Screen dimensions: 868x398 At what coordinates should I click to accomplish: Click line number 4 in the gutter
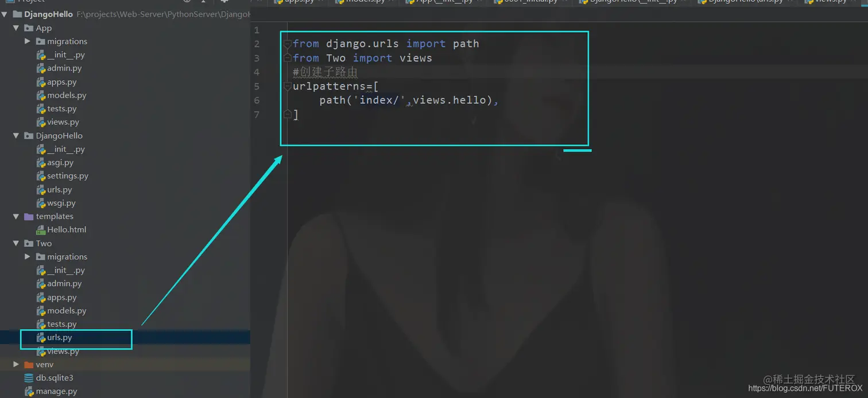(257, 72)
